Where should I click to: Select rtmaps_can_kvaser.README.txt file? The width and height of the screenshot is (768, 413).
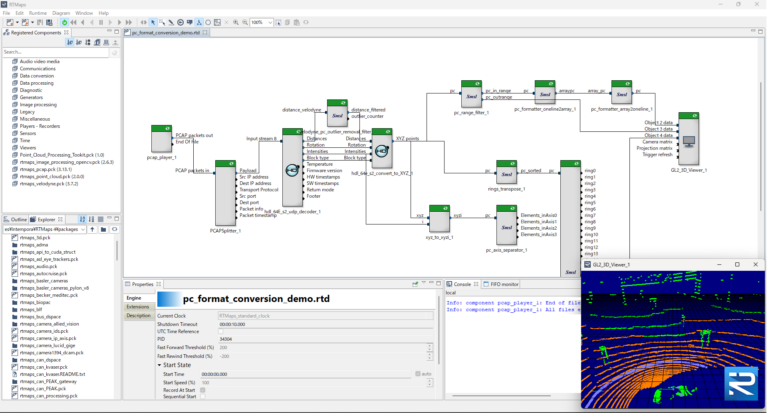52,374
